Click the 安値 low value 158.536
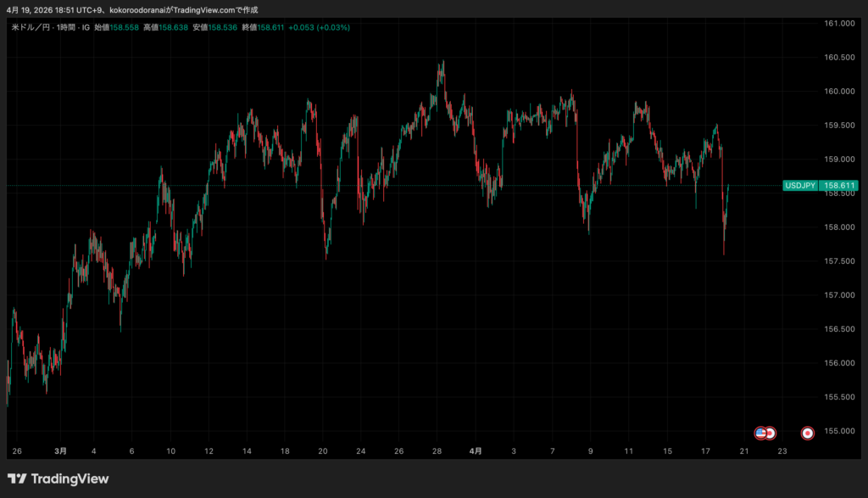 tap(219, 27)
